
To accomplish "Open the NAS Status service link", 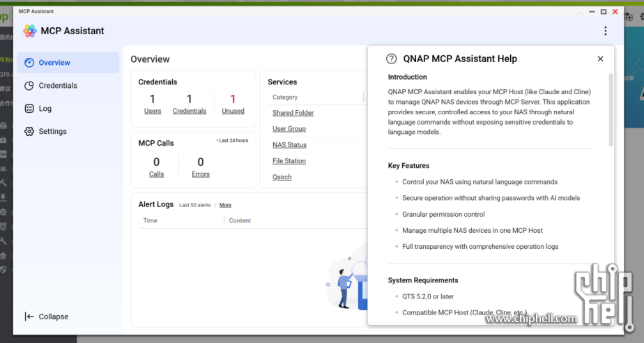I will pyautogui.click(x=289, y=145).
